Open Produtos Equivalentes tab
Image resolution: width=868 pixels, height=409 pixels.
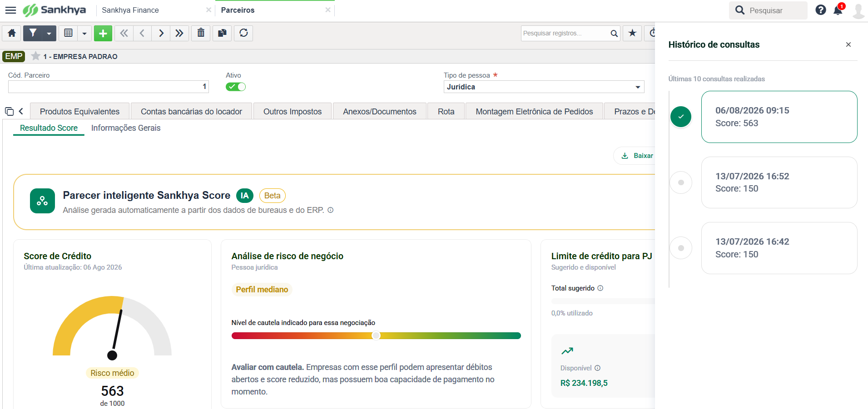pos(79,112)
